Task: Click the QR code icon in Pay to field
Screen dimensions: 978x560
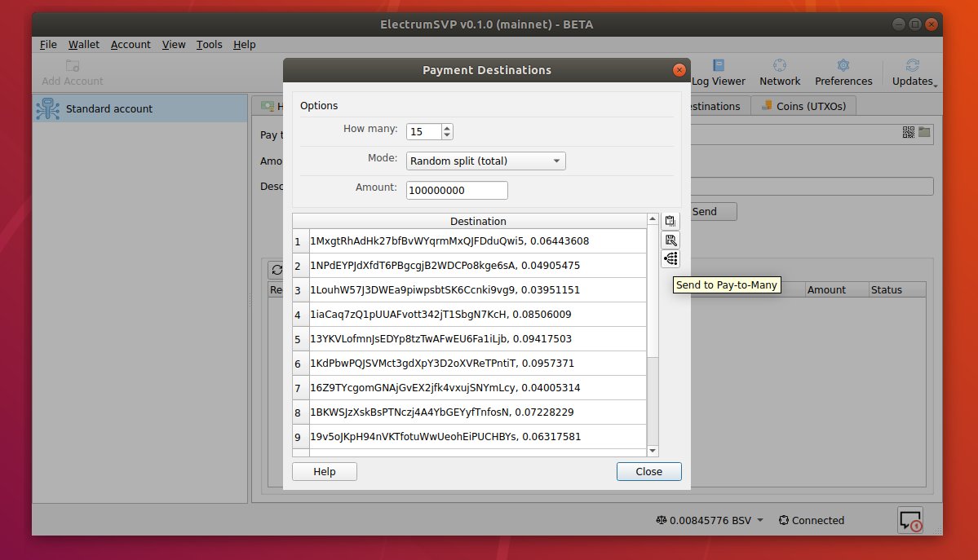Action: pos(908,132)
